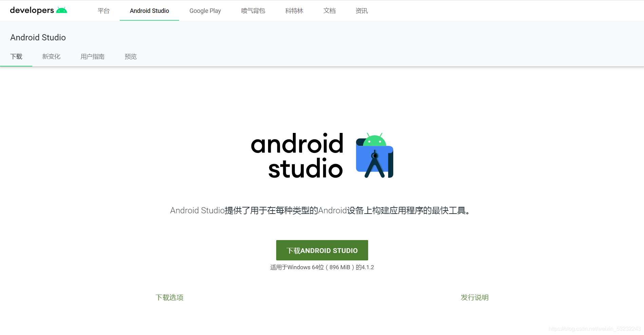The height and width of the screenshot is (335, 644).
Task: Switch to the 下载 sub-tab
Action: tap(16, 57)
